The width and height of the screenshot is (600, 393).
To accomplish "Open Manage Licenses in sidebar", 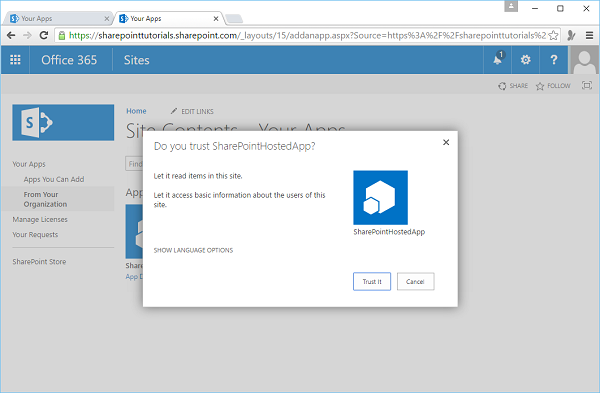I will pos(40,220).
